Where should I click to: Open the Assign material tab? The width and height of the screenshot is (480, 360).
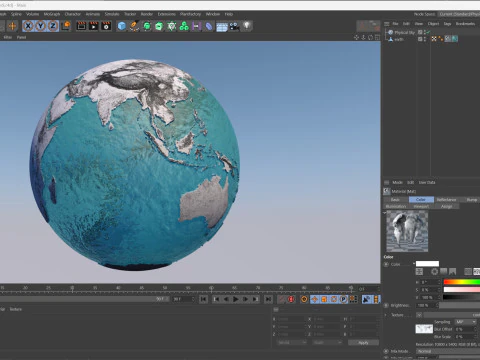[x=447, y=206]
